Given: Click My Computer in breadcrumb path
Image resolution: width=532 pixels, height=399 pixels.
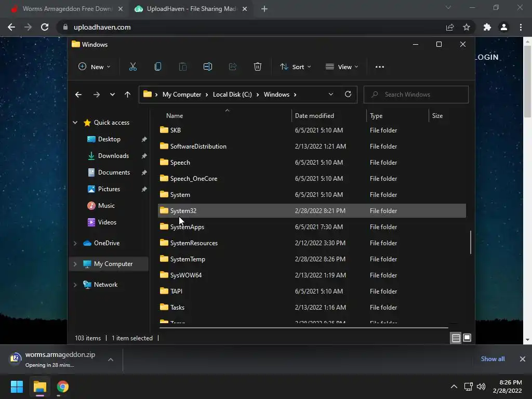Looking at the screenshot, I should coord(182,95).
